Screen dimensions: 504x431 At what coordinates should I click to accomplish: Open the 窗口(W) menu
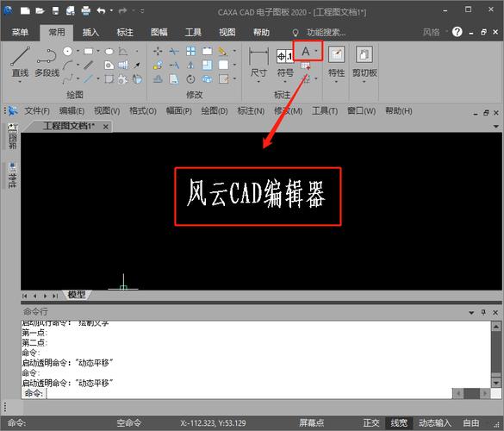[x=361, y=111]
